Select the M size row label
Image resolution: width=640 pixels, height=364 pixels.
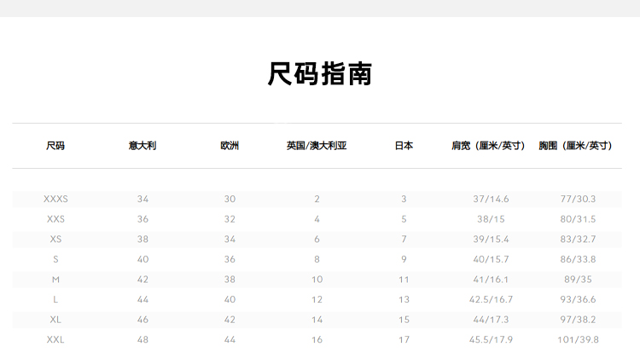(55, 280)
